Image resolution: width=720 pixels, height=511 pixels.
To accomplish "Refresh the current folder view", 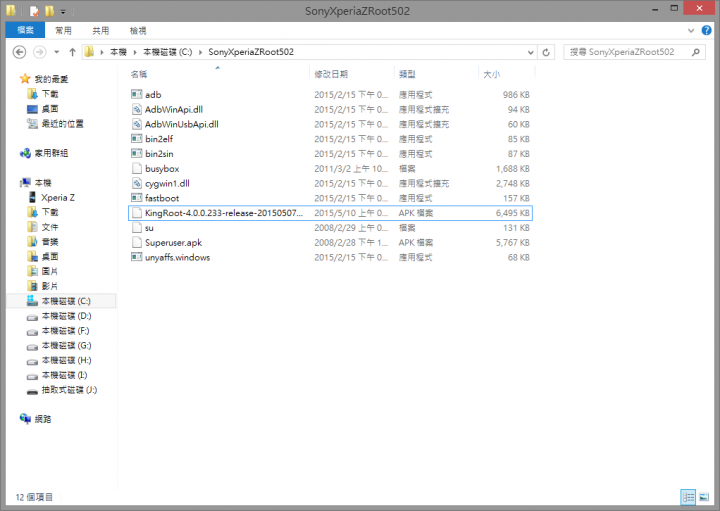I will 546,52.
